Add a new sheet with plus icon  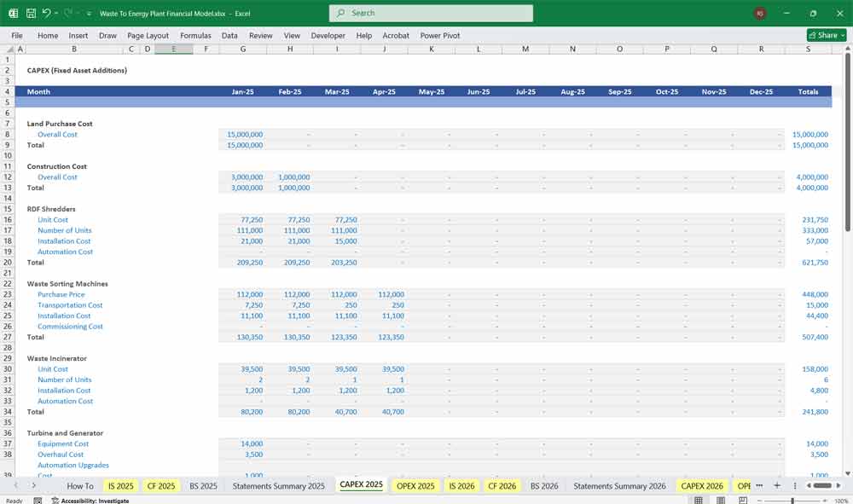coord(776,485)
